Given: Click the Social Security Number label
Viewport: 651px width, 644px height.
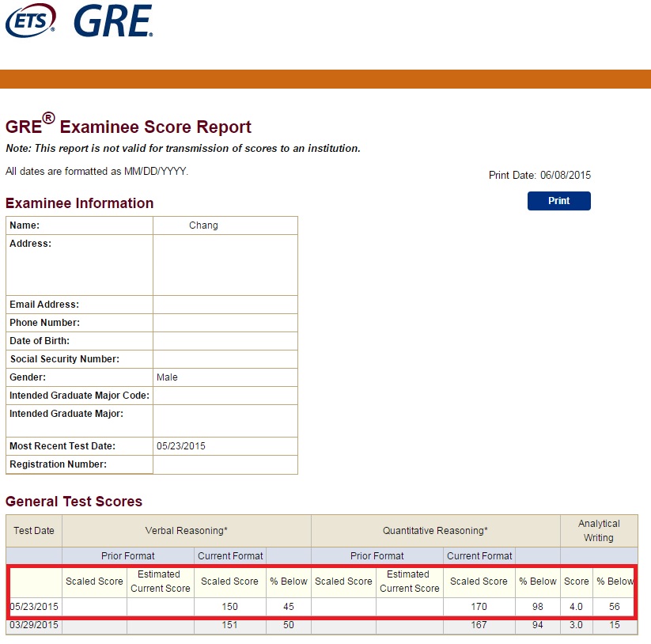Looking at the screenshot, I should click(65, 359).
